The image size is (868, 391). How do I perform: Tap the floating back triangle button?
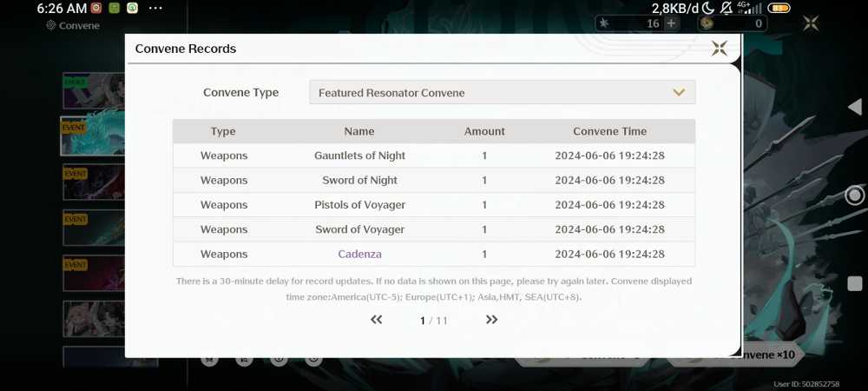tap(855, 107)
